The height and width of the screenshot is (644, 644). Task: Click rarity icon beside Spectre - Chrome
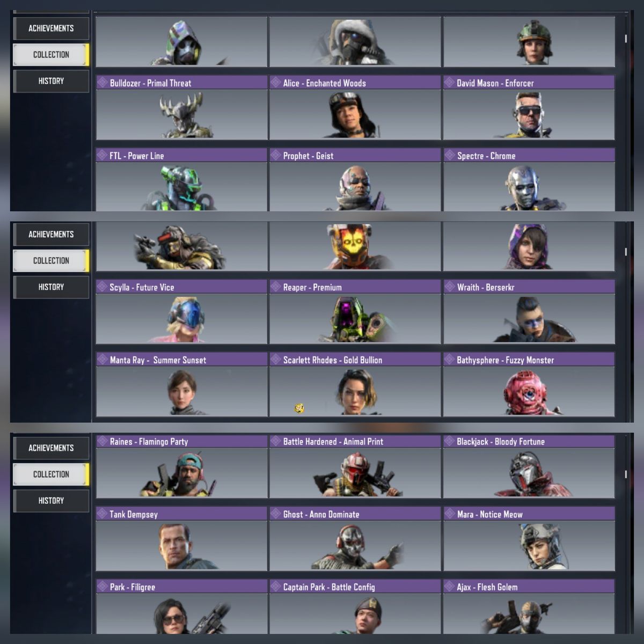click(449, 156)
